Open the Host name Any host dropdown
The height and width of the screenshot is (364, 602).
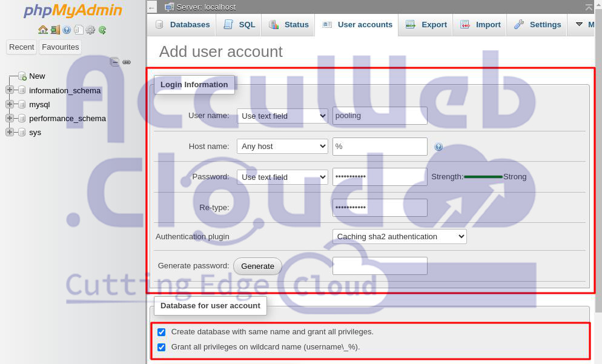point(283,147)
